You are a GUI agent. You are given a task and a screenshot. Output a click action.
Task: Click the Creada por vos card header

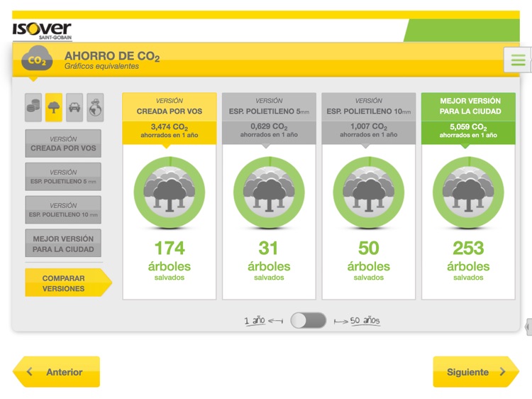tap(170, 106)
